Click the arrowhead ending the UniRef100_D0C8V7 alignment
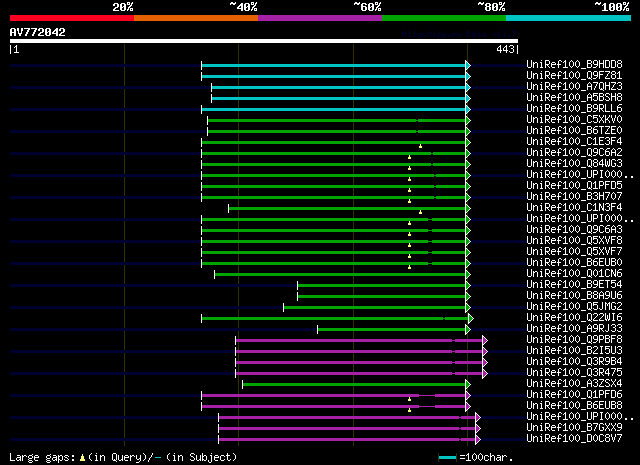This screenshot has height=465, width=640. coord(478,440)
